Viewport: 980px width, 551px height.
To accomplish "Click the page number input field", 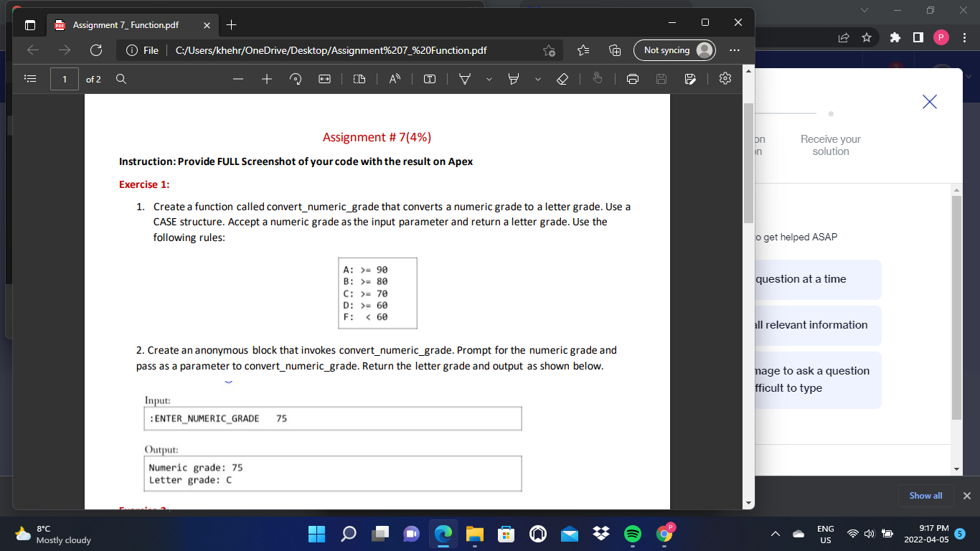I will click(x=64, y=79).
